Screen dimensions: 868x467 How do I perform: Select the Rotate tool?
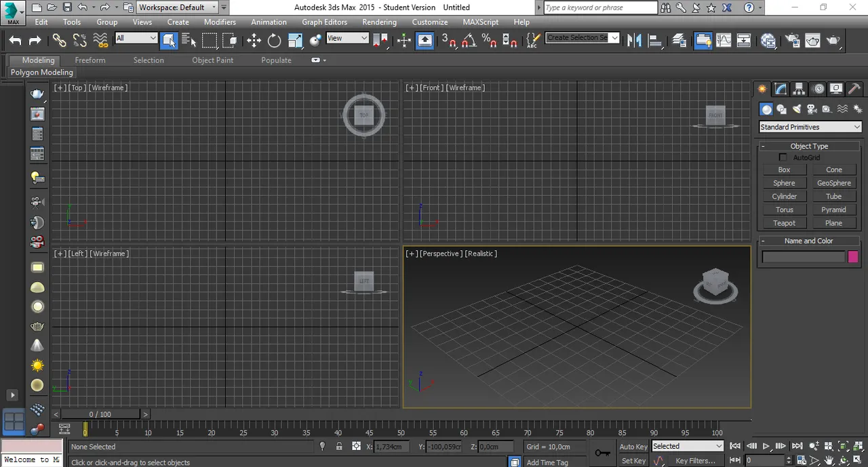click(x=274, y=41)
